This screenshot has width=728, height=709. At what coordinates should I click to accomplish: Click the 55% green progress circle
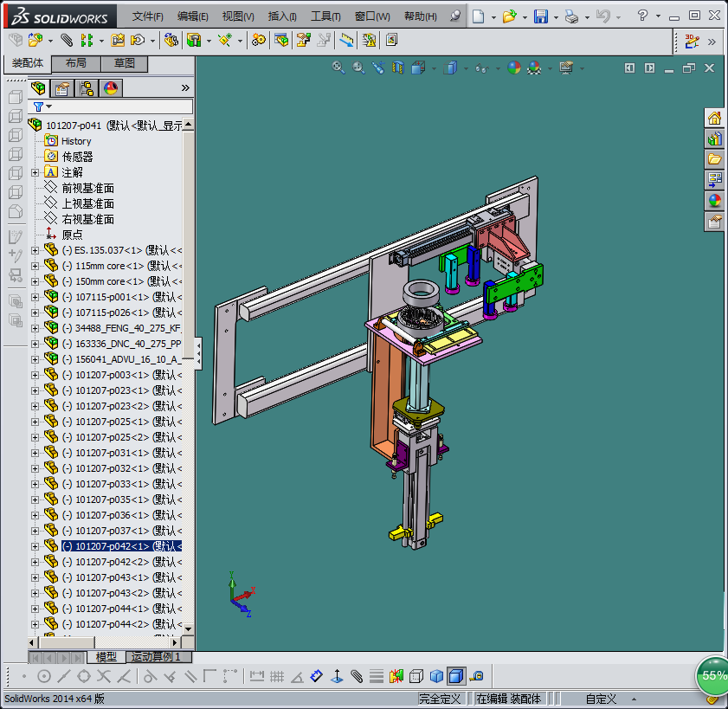[x=713, y=675]
